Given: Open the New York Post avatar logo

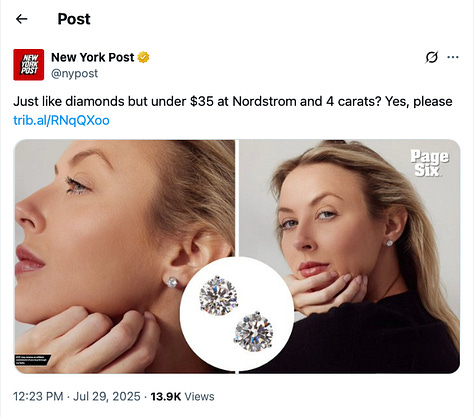Looking at the screenshot, I should pos(29,65).
